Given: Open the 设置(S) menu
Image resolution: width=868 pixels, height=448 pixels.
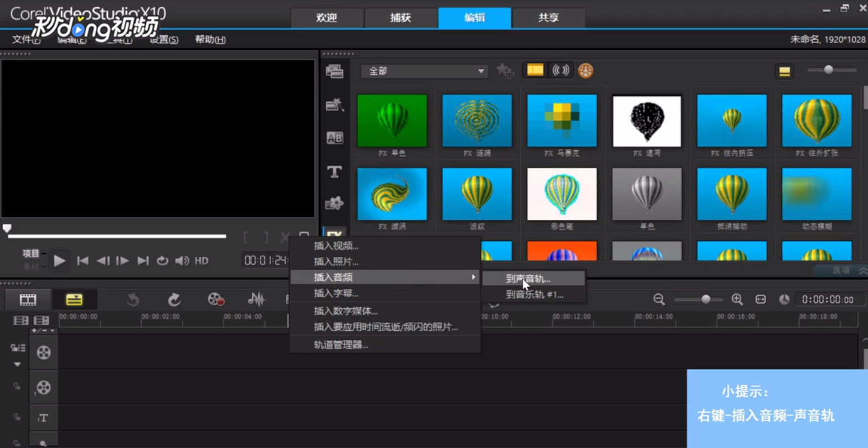Looking at the screenshot, I should [164, 39].
